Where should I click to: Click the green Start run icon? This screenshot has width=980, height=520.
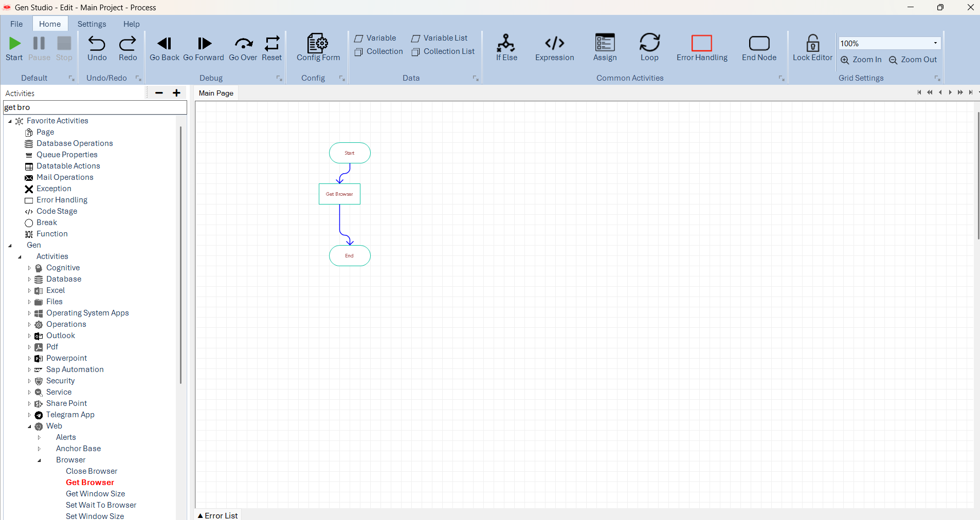tap(15, 43)
